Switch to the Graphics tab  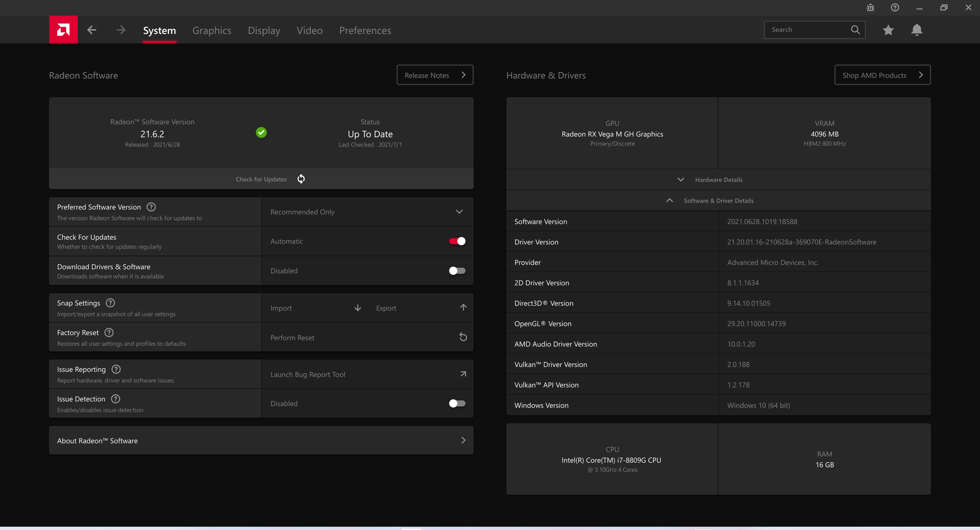212,30
